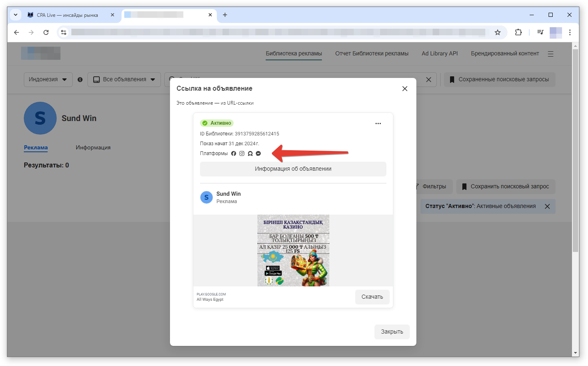The width and height of the screenshot is (588, 366).
Task: Click the page vertical scrollbar
Action: tap(576, 151)
